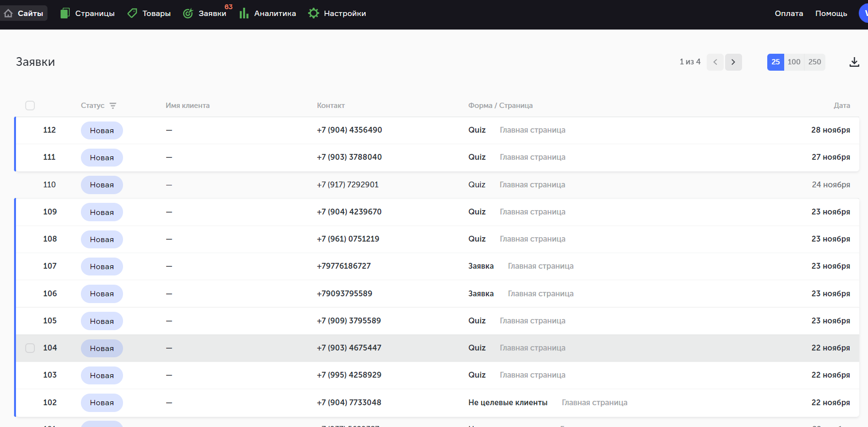Click phone number +7 (904) 4356490

tap(349, 130)
